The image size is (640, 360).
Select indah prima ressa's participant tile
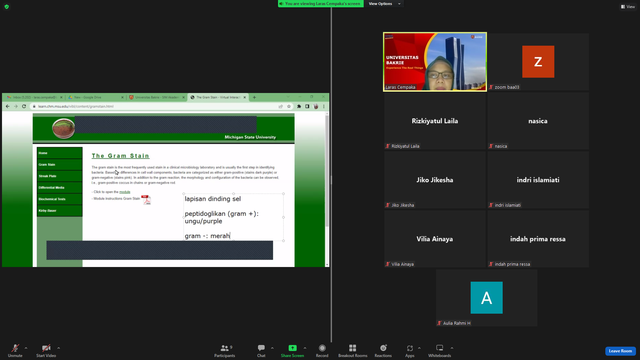538,239
